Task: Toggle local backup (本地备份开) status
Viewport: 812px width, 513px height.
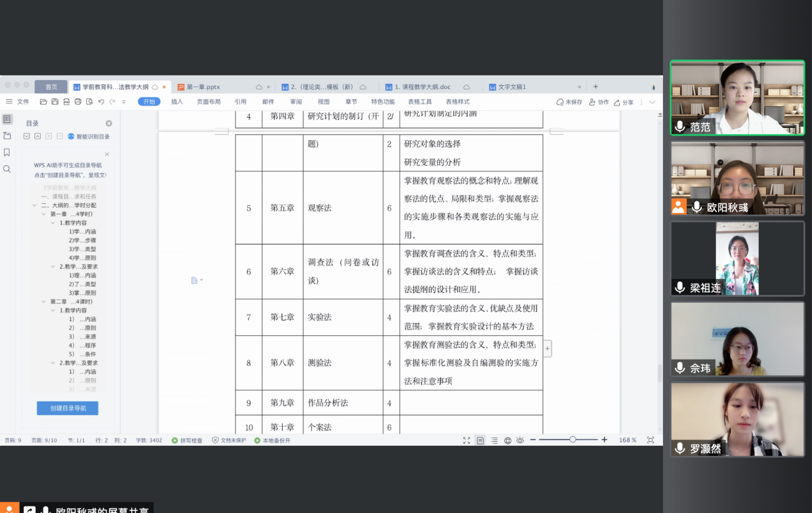Action: pos(273,440)
